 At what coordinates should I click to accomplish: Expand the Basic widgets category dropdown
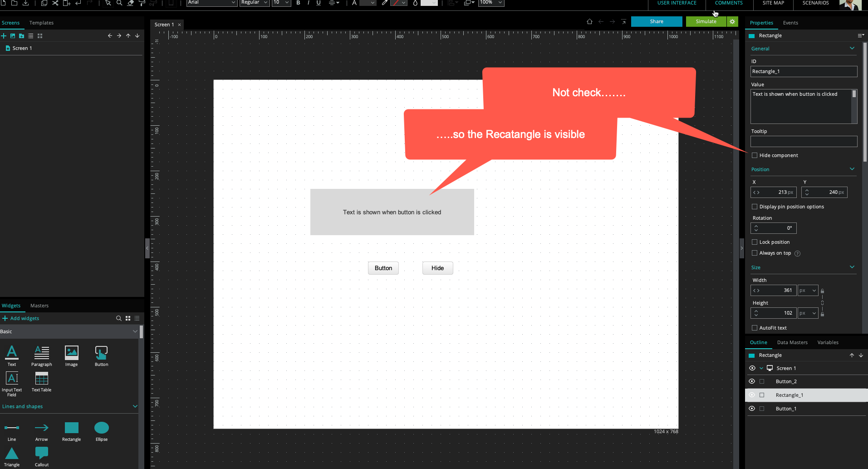(x=135, y=331)
